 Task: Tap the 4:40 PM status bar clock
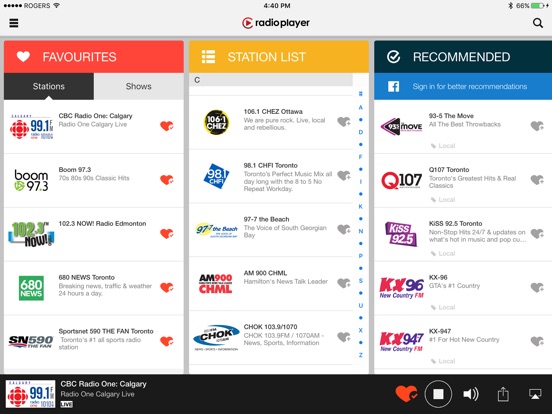(x=277, y=6)
